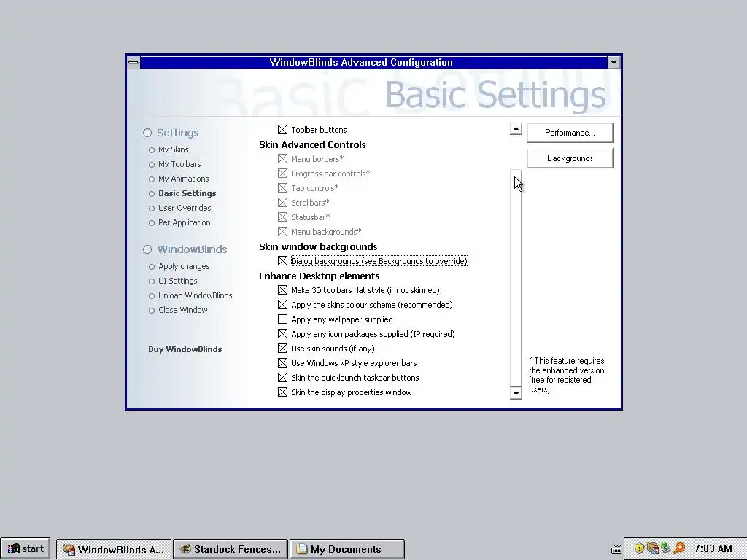The width and height of the screenshot is (747, 560).
Task: Open the My Skins page
Action: 174,149
